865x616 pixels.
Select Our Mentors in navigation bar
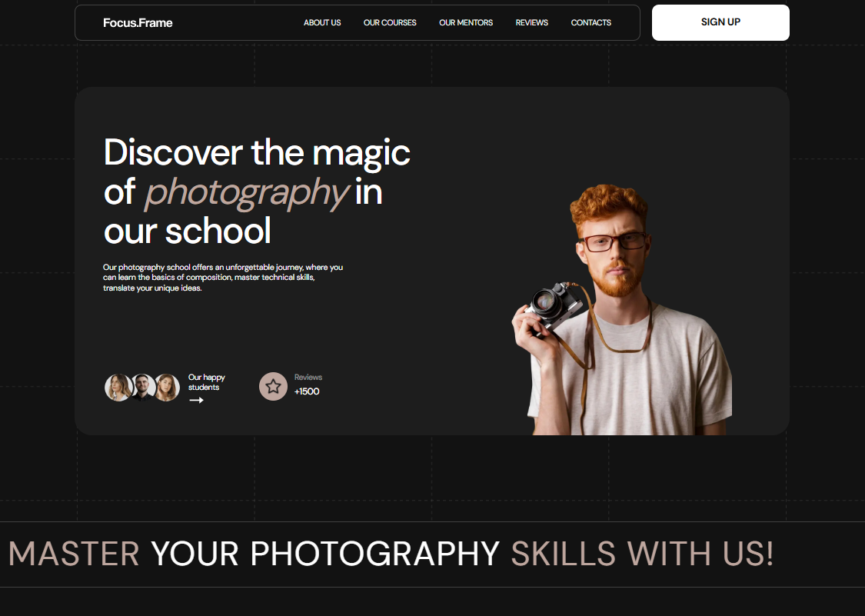[x=466, y=23]
